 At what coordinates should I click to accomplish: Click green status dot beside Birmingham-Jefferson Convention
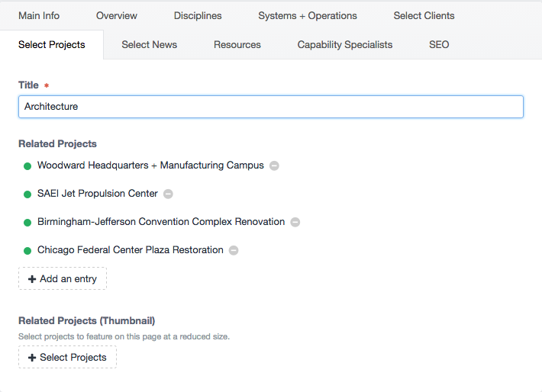pyautogui.click(x=27, y=223)
